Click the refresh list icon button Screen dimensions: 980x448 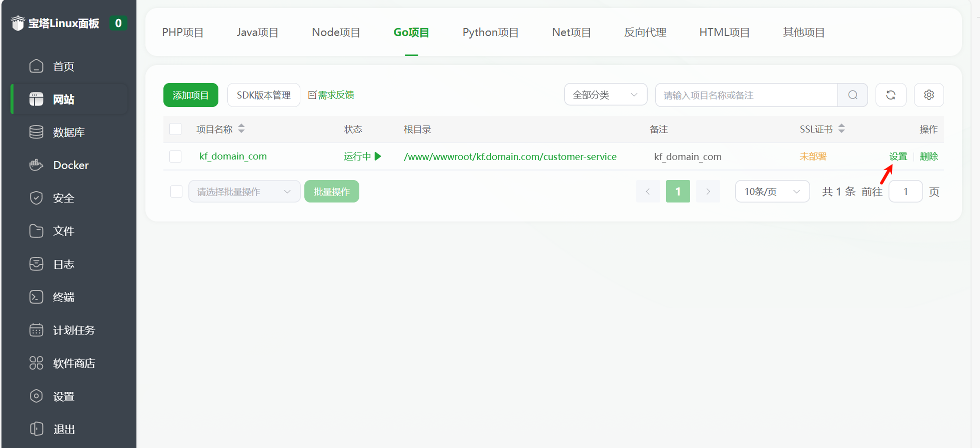891,95
